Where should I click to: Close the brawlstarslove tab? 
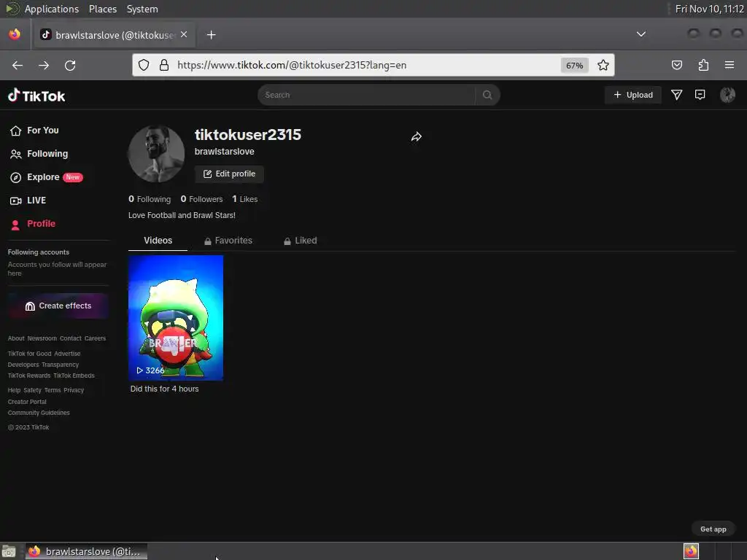coord(184,34)
